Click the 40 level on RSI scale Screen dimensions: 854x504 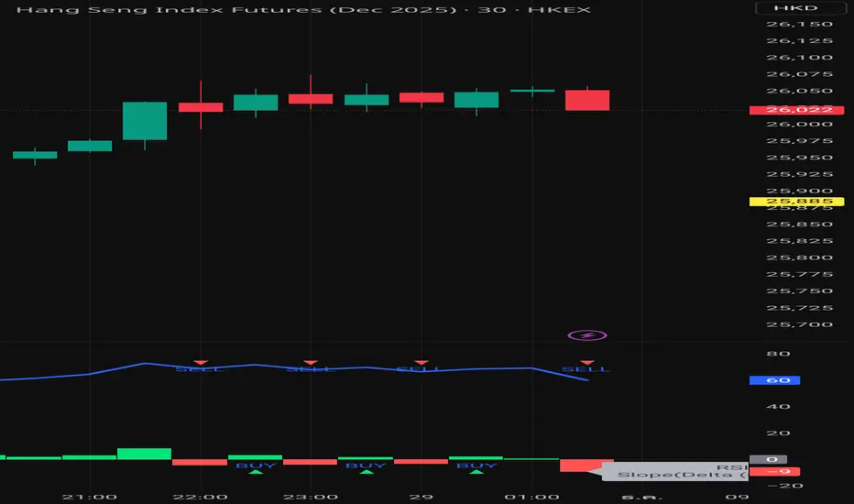pos(778,407)
